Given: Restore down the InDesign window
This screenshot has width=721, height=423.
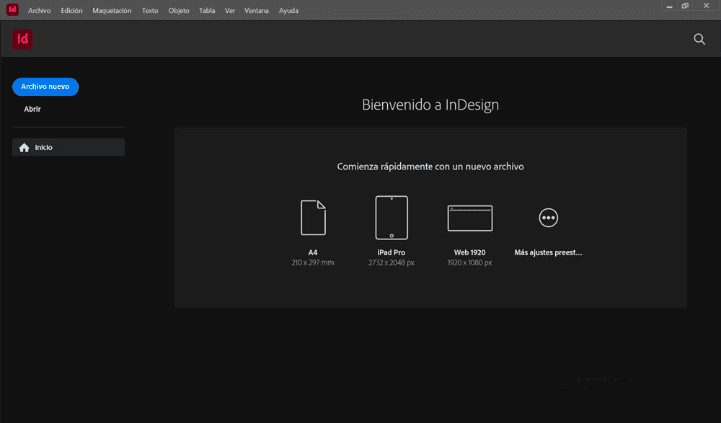Looking at the screenshot, I should 685,6.
